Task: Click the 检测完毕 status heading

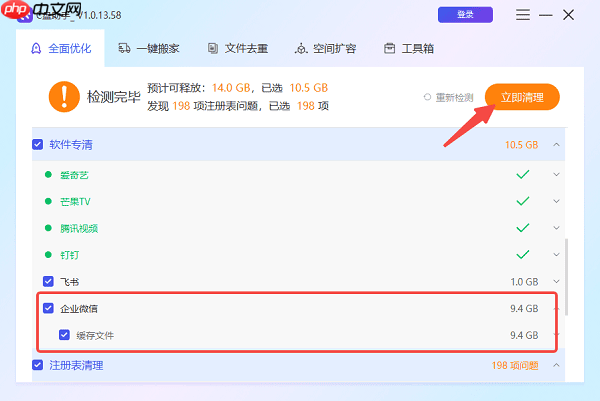Action: click(x=114, y=97)
